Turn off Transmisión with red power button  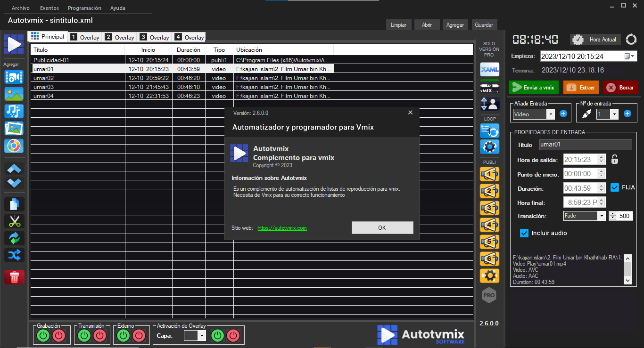coord(100,336)
